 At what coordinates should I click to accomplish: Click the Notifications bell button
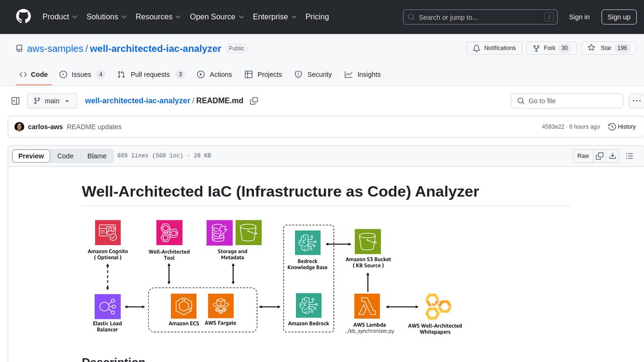coord(494,48)
